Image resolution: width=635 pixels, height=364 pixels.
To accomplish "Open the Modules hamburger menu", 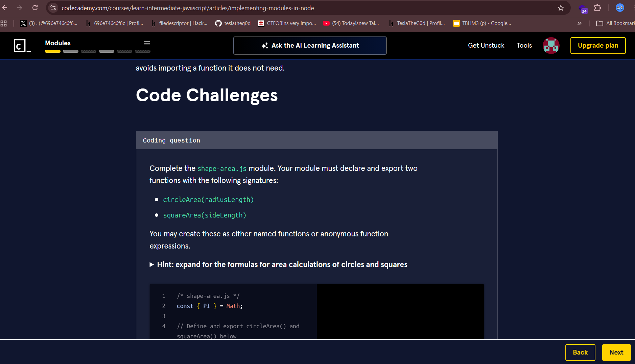I will tap(147, 43).
